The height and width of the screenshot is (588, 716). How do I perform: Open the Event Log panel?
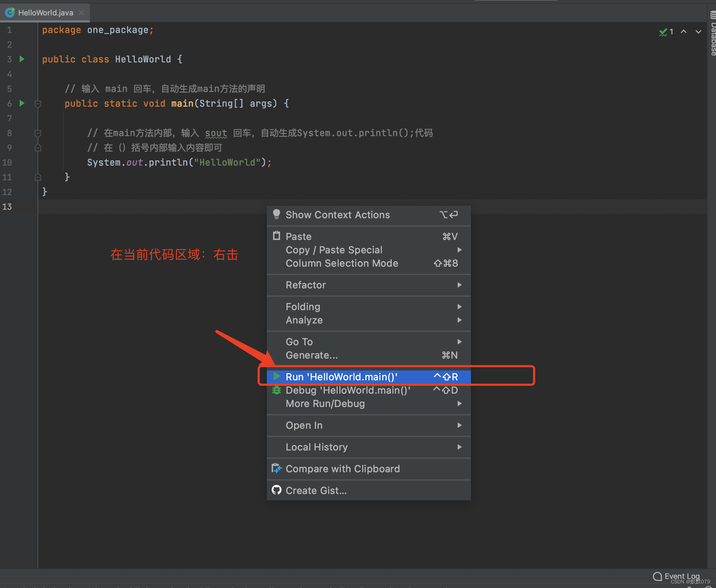pos(677,576)
